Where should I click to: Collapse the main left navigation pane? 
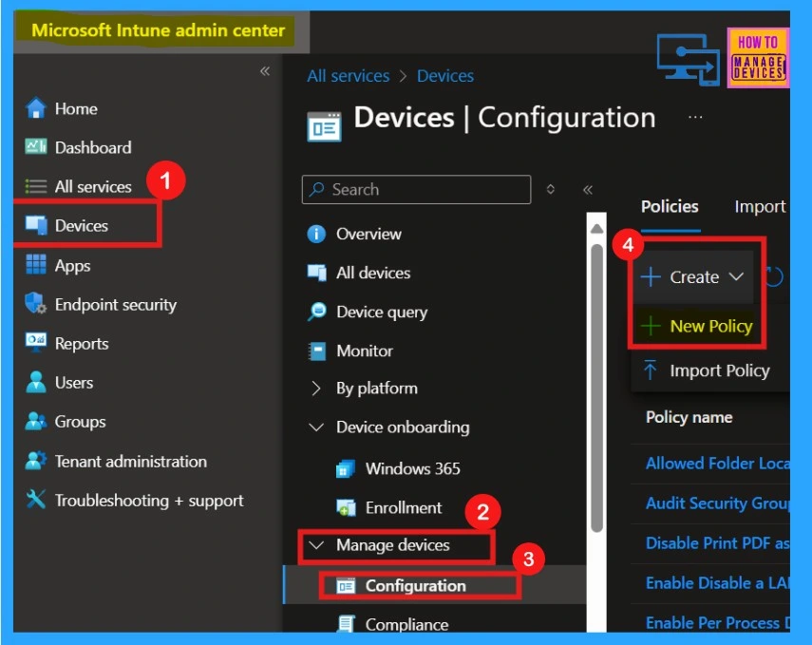pyautogui.click(x=265, y=71)
